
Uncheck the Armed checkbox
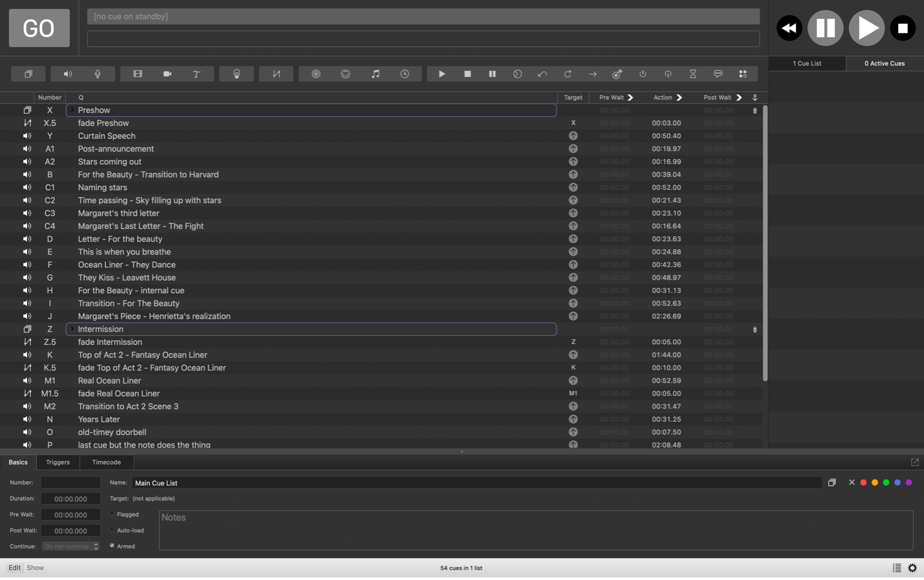point(112,546)
